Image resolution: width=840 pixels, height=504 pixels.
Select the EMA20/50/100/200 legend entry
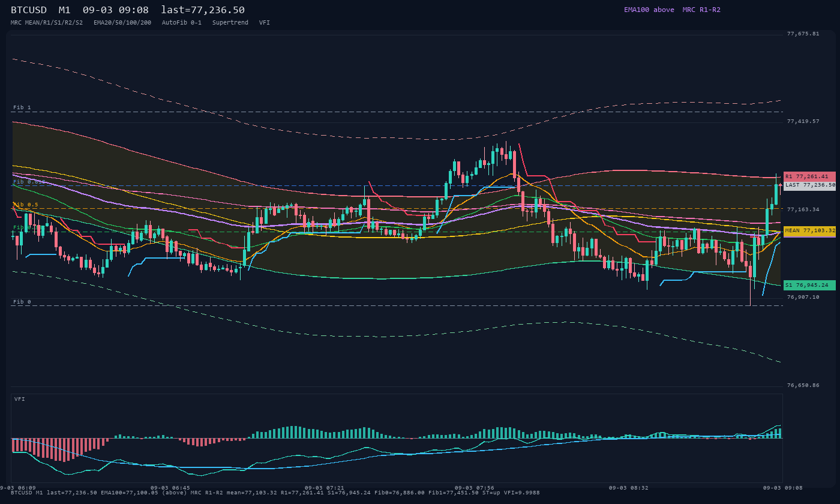pyautogui.click(x=122, y=22)
